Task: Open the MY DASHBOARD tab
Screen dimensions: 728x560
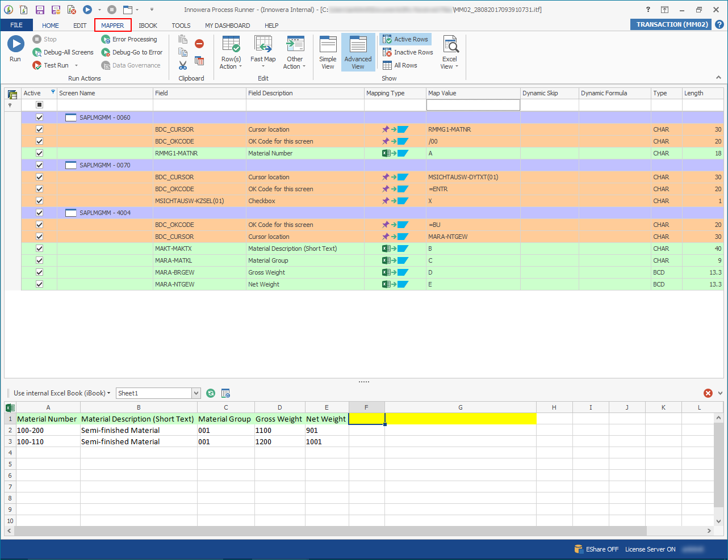Action: 227,26
